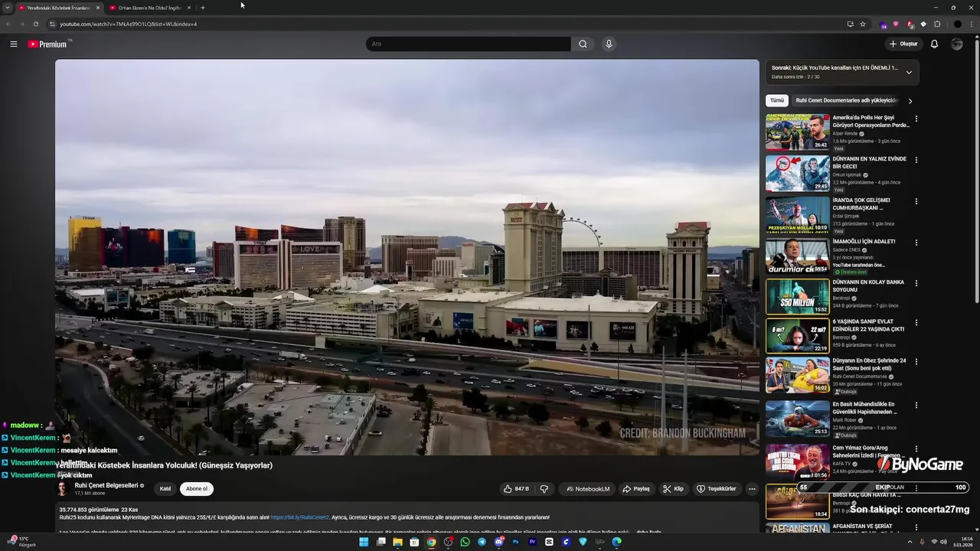Screen dimensions: 980x551
Task: Click the main video player
Action: pos(407,257)
